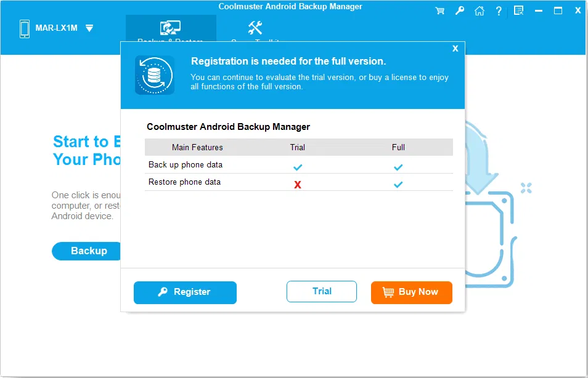Expand the MAR-LX1M device dropdown arrow

89,28
